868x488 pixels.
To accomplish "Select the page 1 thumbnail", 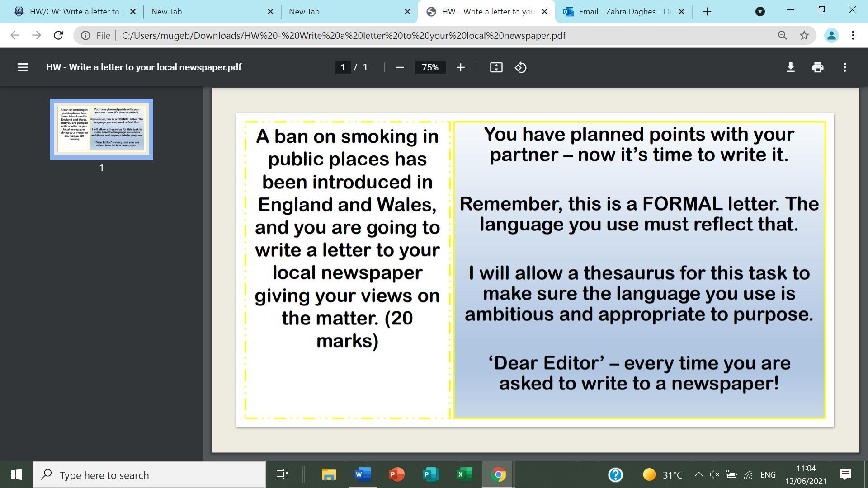I will [102, 129].
